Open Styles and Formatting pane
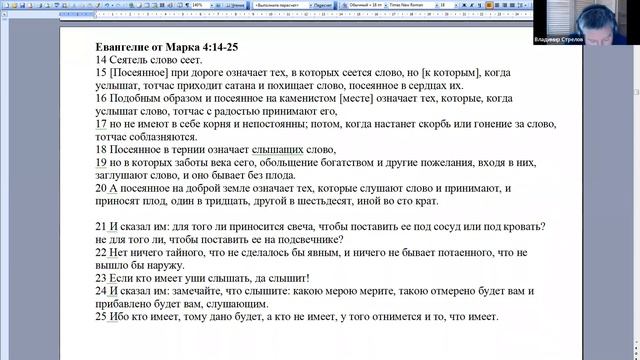The height and width of the screenshot is (360, 640). tap(345, 5)
